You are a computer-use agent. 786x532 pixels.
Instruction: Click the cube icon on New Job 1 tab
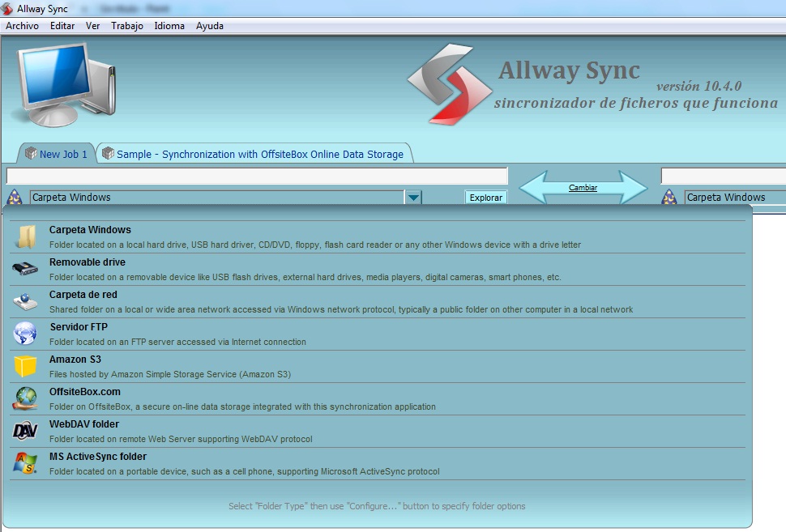point(31,153)
